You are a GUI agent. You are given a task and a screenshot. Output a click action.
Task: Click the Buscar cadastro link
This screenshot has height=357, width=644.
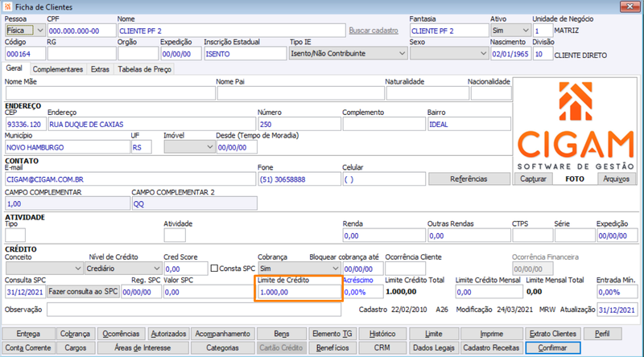pyautogui.click(x=374, y=31)
